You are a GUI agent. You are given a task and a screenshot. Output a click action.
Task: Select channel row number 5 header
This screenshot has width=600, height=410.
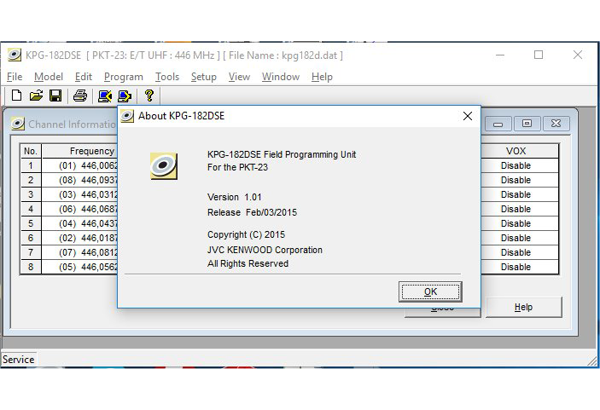pyautogui.click(x=31, y=224)
